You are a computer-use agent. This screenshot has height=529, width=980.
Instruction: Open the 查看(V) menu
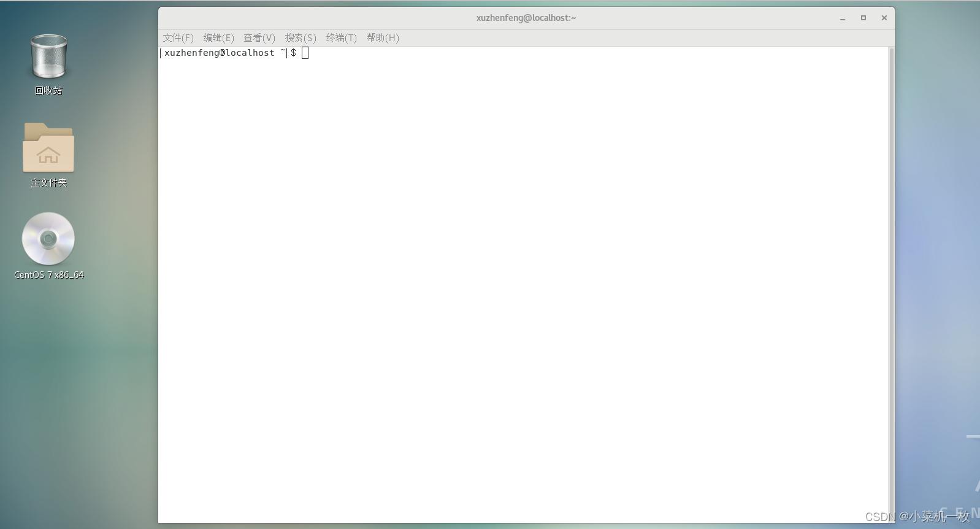point(259,37)
